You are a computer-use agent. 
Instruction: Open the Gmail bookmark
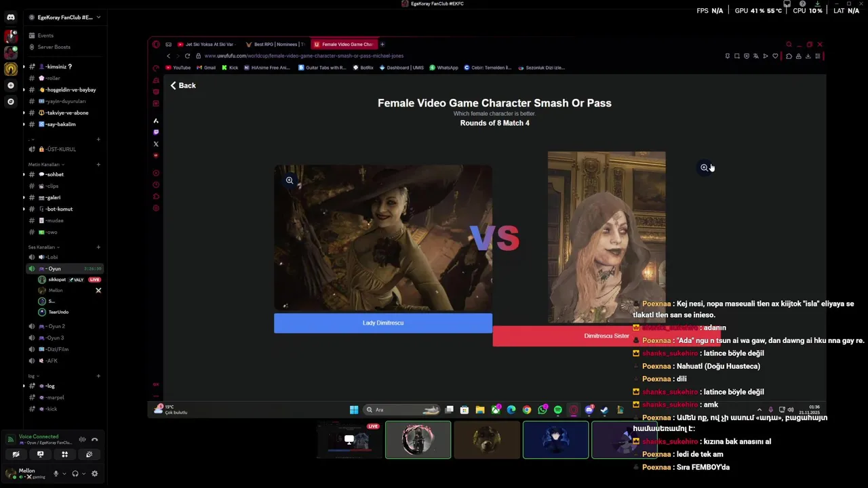pos(205,68)
